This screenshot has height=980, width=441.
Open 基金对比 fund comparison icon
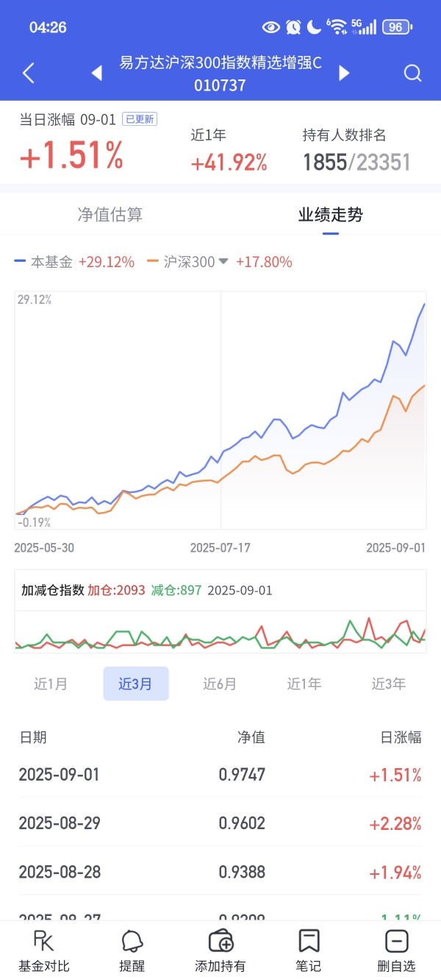[x=44, y=951]
